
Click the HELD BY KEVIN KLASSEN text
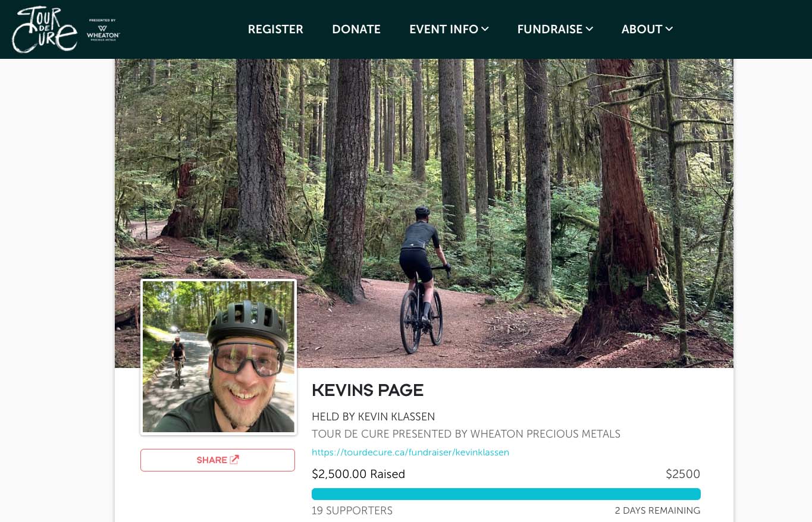coord(373,417)
